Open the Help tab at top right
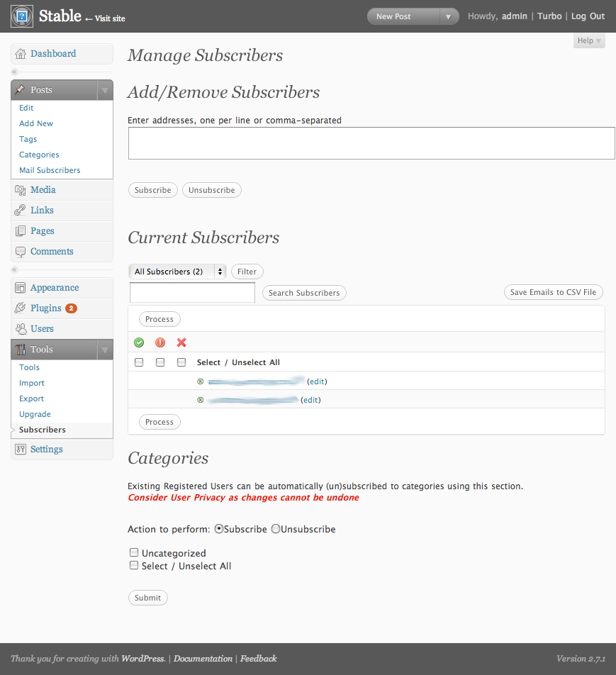This screenshot has height=675, width=616. pos(589,40)
